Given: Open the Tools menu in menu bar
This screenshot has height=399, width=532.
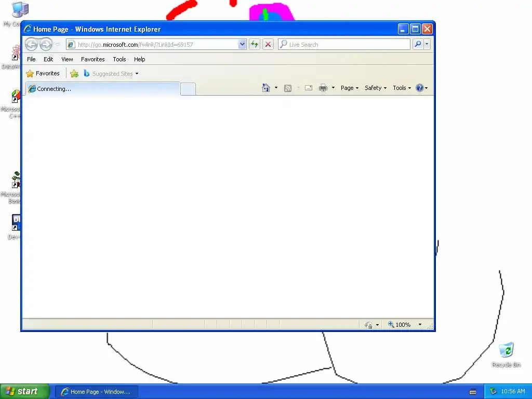Looking at the screenshot, I should pos(119,59).
